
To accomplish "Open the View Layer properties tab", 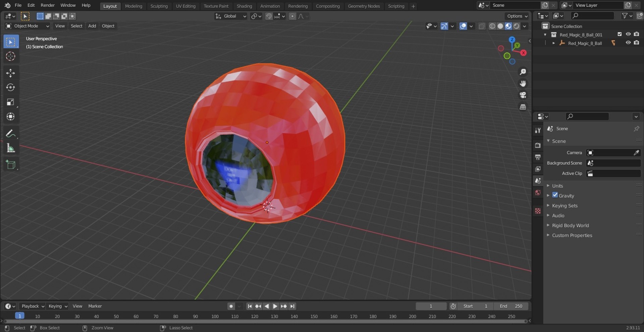I will pos(538,169).
